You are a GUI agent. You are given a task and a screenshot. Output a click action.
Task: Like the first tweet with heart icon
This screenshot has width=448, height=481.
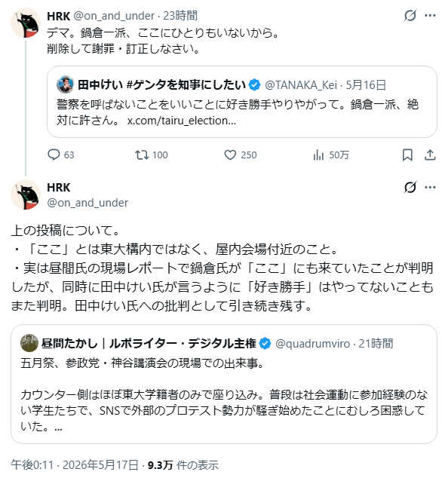click(x=230, y=155)
